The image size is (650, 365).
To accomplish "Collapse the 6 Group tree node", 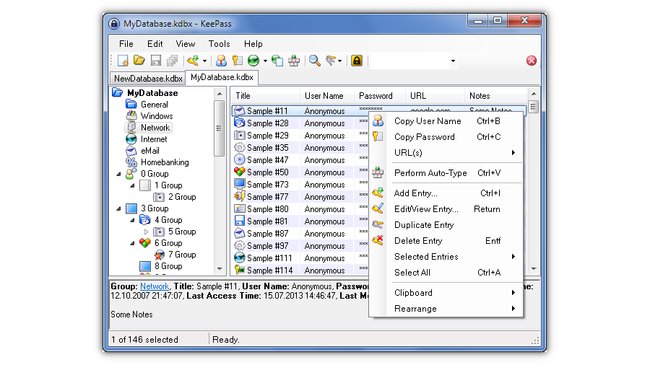I will coord(132,243).
